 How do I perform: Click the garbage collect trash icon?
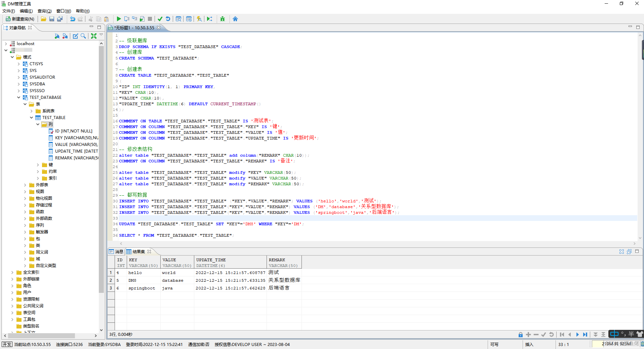[642, 344]
